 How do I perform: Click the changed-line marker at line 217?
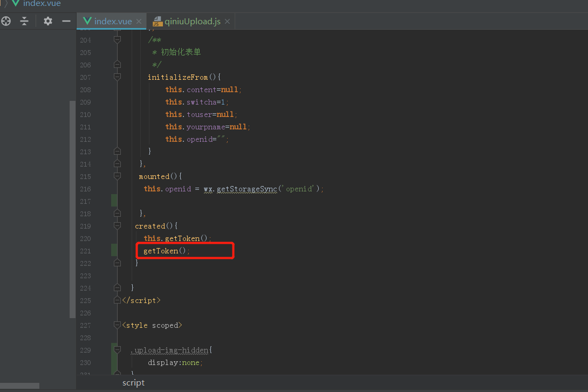coord(114,201)
